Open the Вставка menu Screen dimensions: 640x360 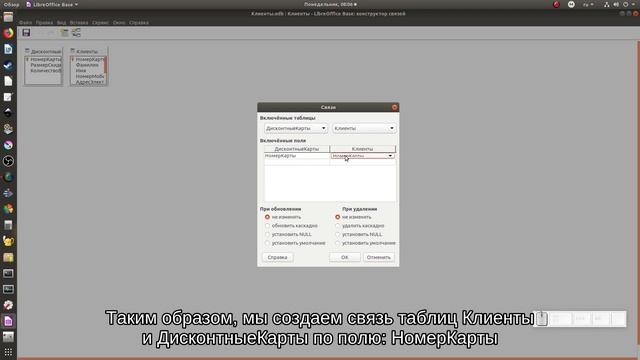79,23
